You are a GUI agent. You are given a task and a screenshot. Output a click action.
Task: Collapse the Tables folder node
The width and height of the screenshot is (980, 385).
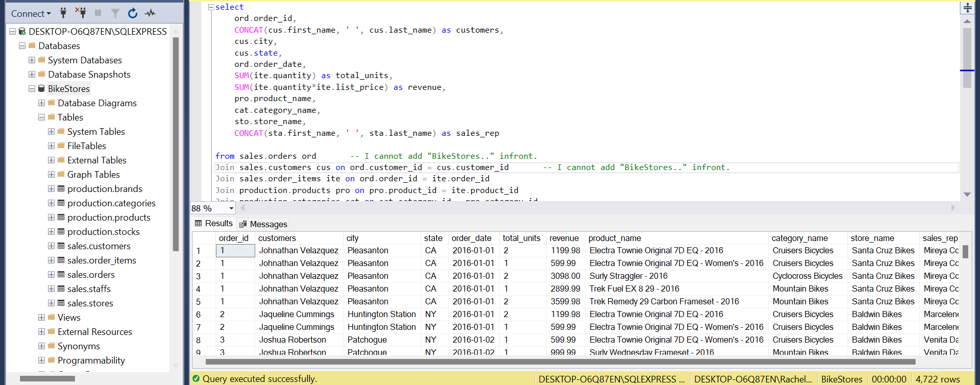coord(41,117)
